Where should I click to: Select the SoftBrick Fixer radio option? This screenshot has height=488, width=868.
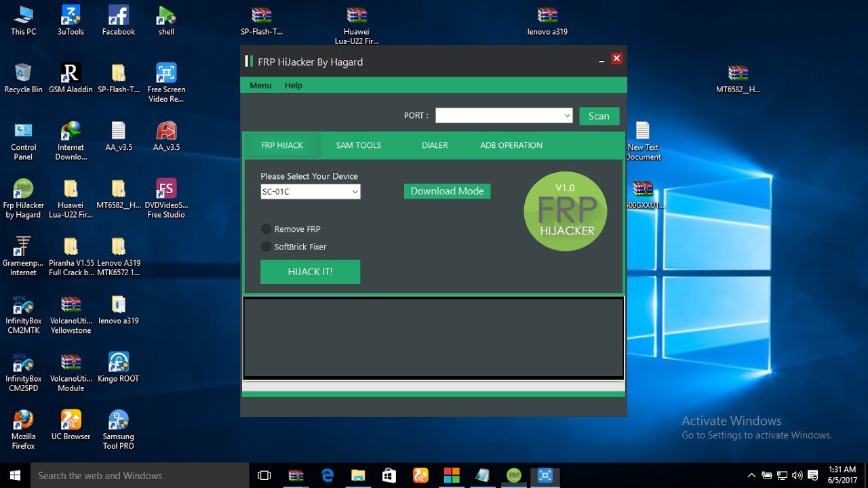pos(294,247)
